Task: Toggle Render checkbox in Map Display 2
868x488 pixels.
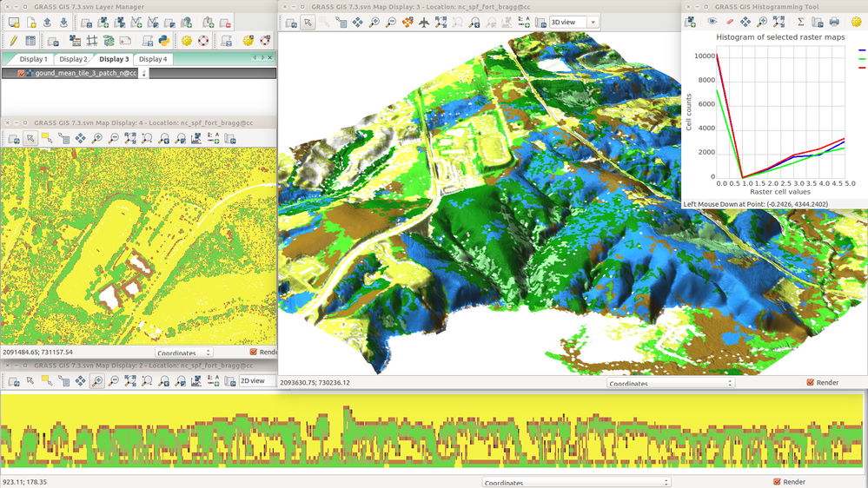Action: coord(778,482)
